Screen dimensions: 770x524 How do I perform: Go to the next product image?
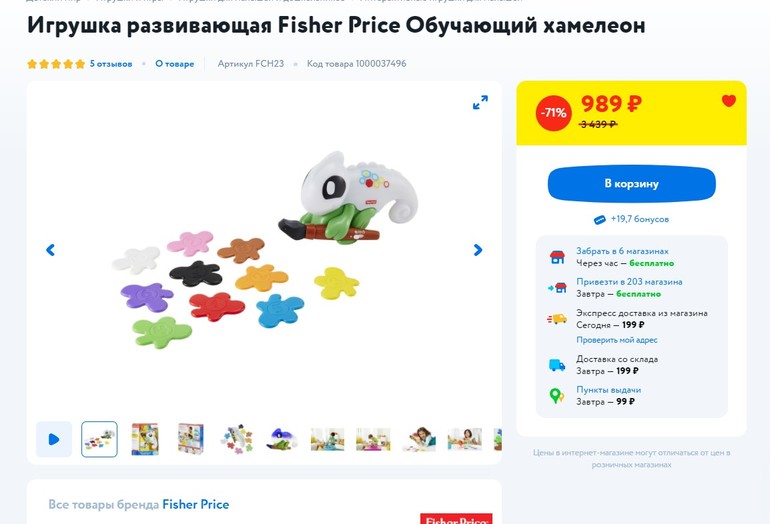(x=478, y=250)
